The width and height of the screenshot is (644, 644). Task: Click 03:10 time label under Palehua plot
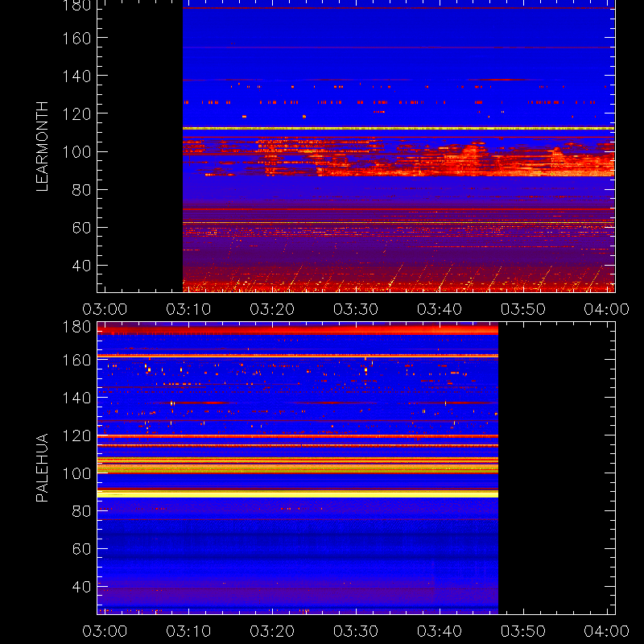[x=188, y=631]
